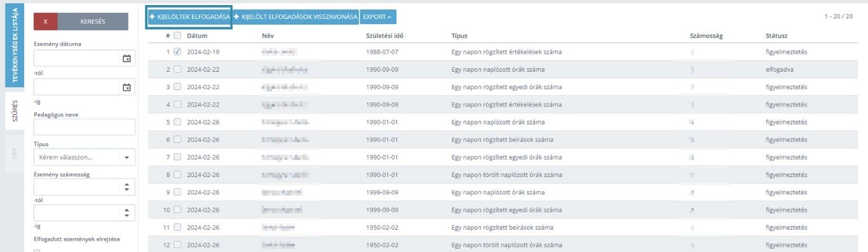Click birth date 1999-09-09 in row 9
868x252 pixels.
[382, 192]
